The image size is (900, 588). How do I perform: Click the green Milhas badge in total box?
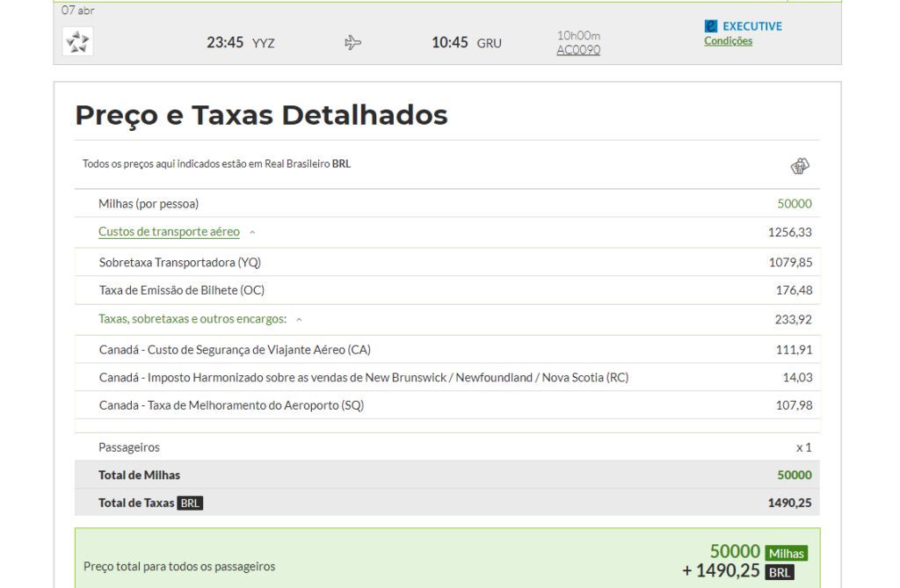[787, 554]
